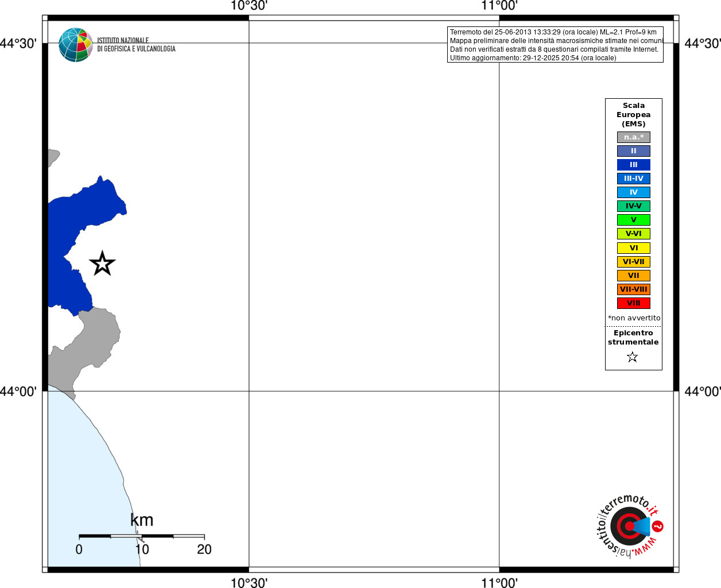
Task: Select the intensity VI yellow swatch
Action: (634, 248)
